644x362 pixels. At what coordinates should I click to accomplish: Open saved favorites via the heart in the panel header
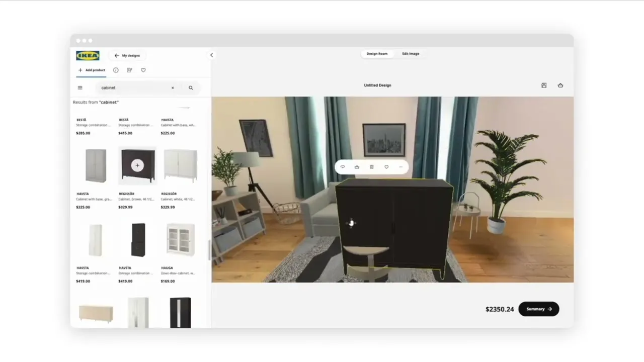143,70
